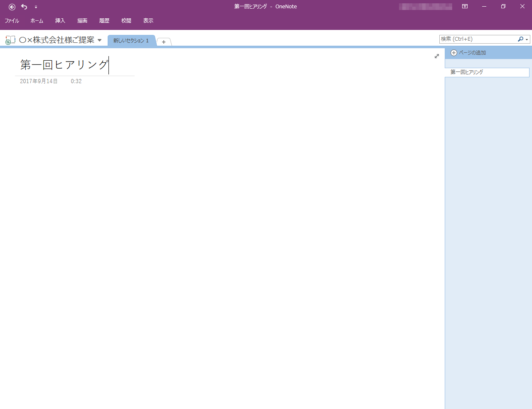Viewport: 532px width, 409px height.
Task: Navigate back using the back arrow icon
Action: (12, 7)
